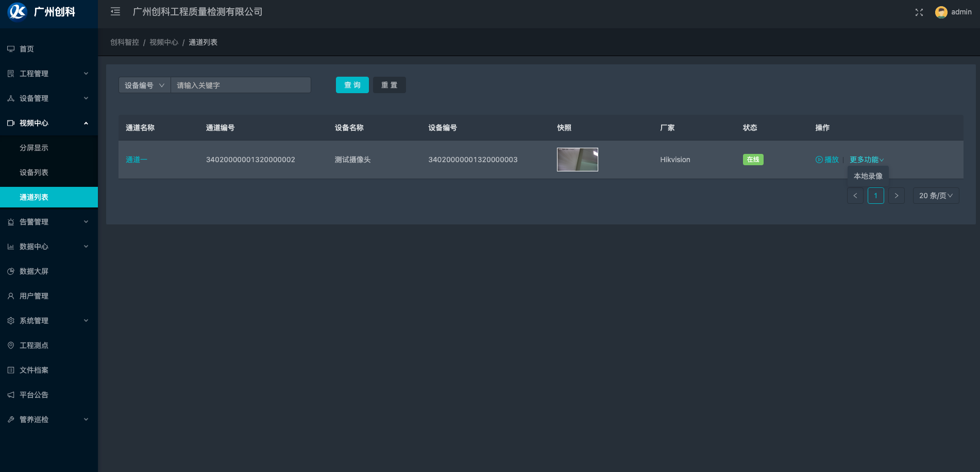980x472 pixels.
Task: Select 本地录像 from the dropdown menu
Action: click(x=868, y=176)
